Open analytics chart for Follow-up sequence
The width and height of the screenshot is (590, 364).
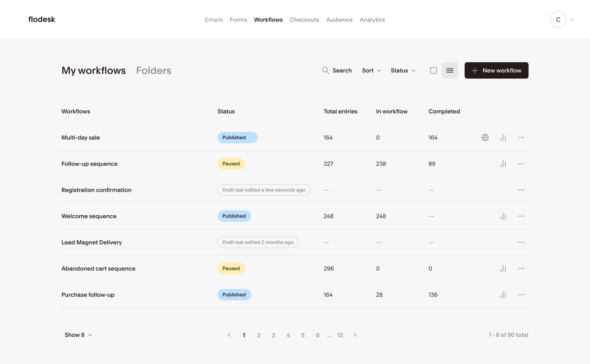503,164
